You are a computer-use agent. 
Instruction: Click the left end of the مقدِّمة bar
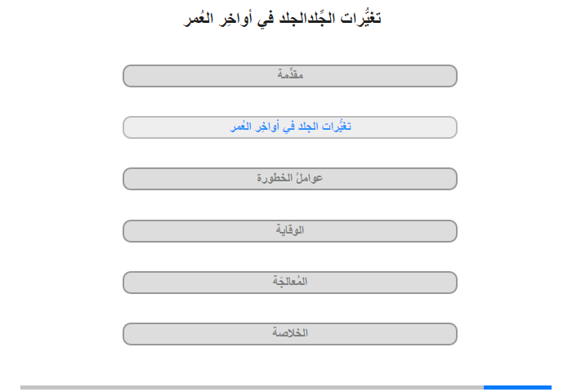point(133,76)
